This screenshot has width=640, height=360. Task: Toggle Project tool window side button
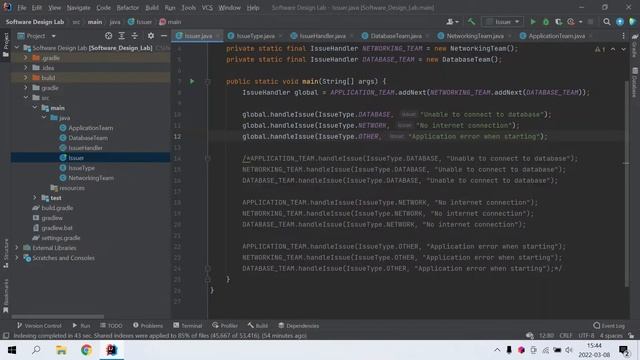[5, 46]
